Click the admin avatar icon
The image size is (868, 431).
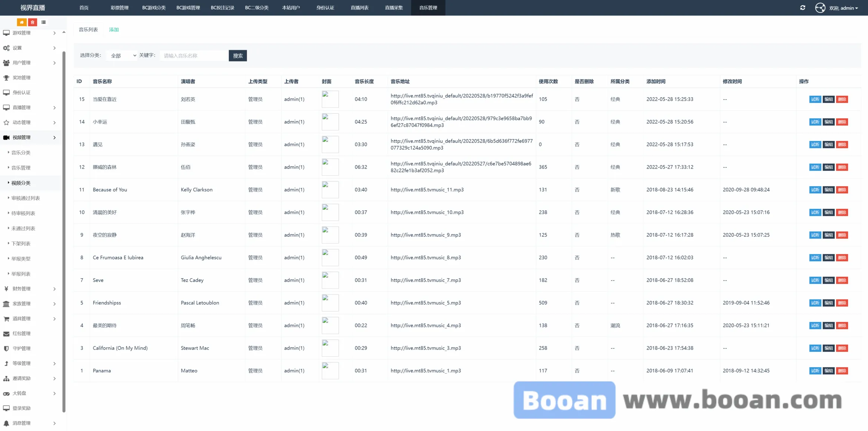point(820,8)
